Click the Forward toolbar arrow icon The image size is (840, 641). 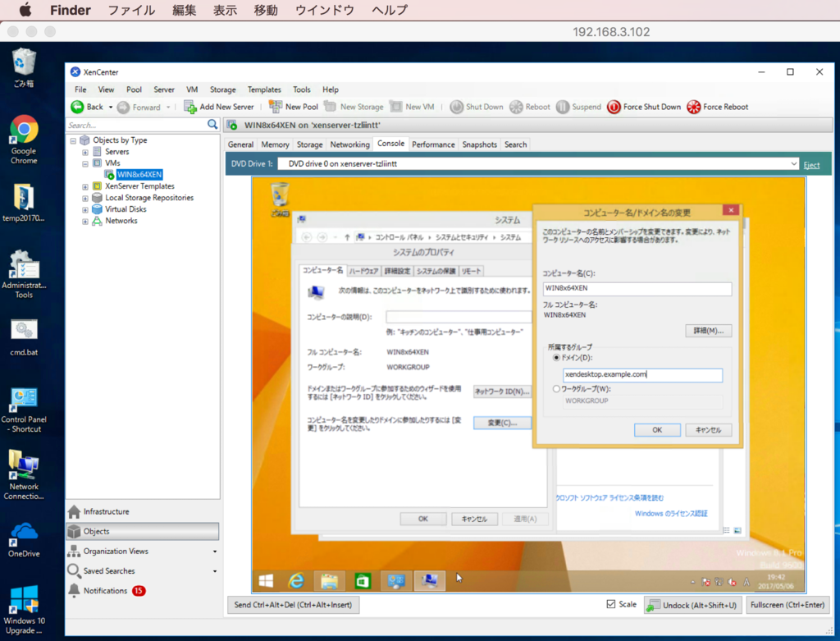click(x=123, y=108)
